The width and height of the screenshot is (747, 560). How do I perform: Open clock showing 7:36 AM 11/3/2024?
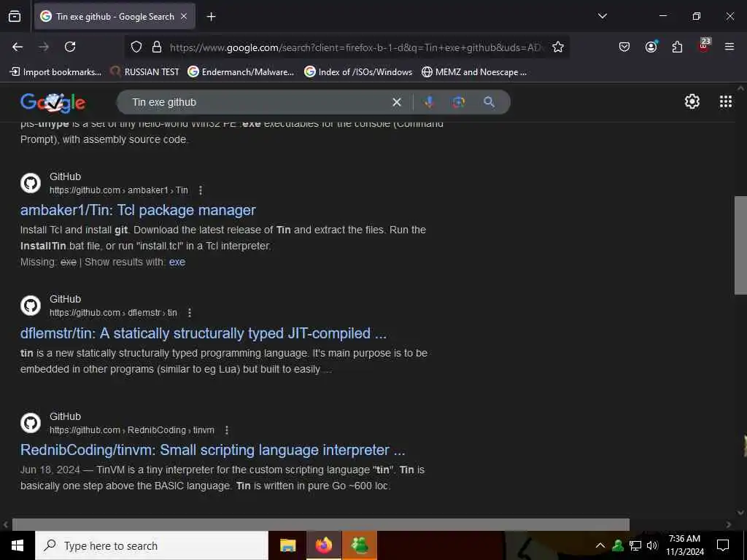pos(684,545)
